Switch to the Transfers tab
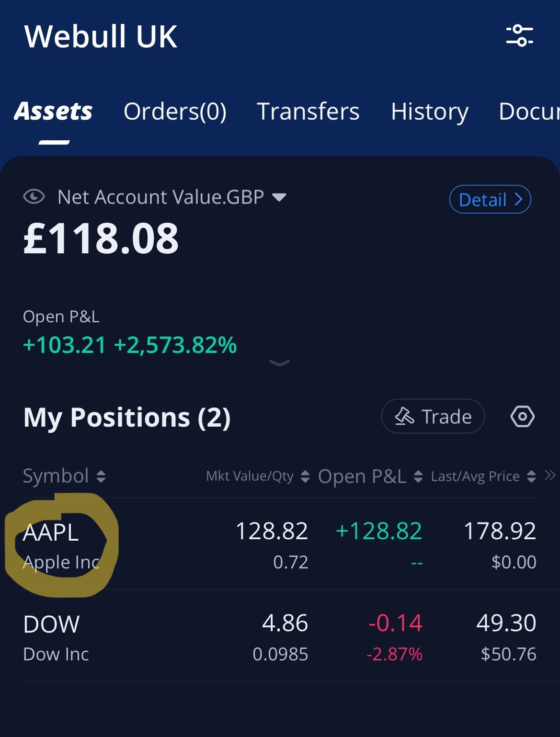560x737 pixels. (308, 112)
